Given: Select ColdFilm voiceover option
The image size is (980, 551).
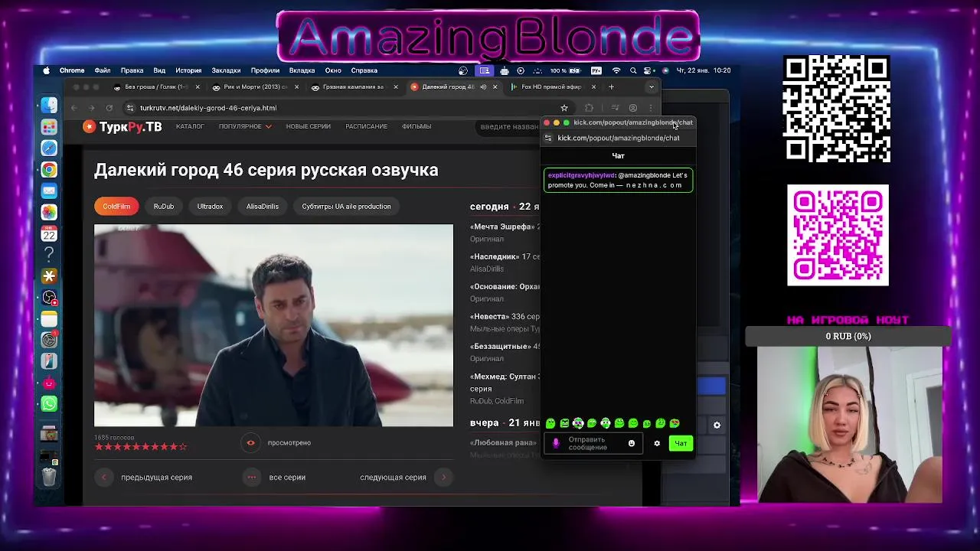Looking at the screenshot, I should (117, 207).
